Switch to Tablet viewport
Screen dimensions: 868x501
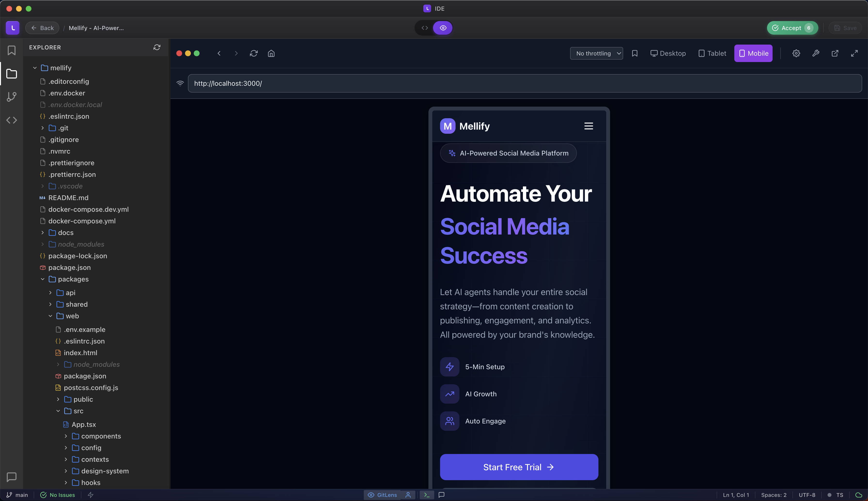click(x=712, y=53)
